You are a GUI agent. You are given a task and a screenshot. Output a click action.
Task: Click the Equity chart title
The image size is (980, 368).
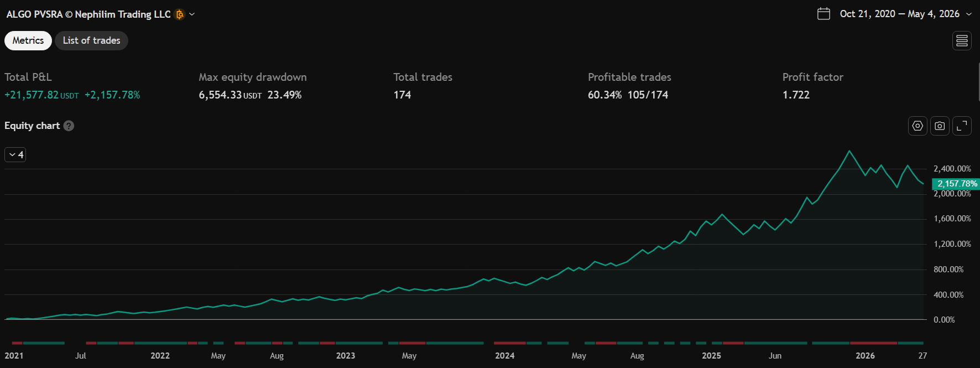32,126
